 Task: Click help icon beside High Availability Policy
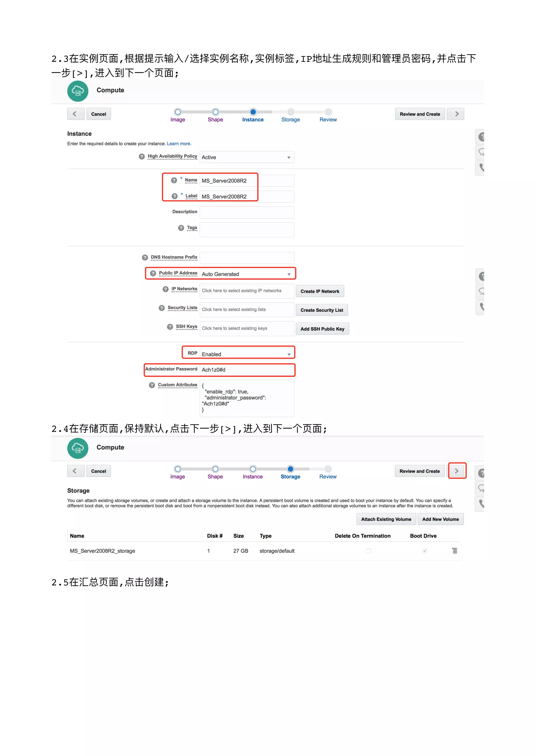click(x=142, y=157)
